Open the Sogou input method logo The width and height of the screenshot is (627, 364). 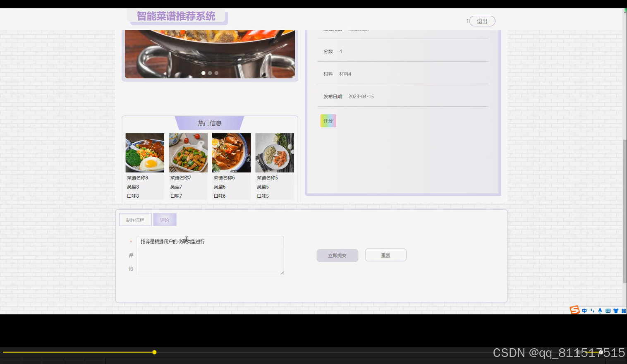[x=574, y=310]
